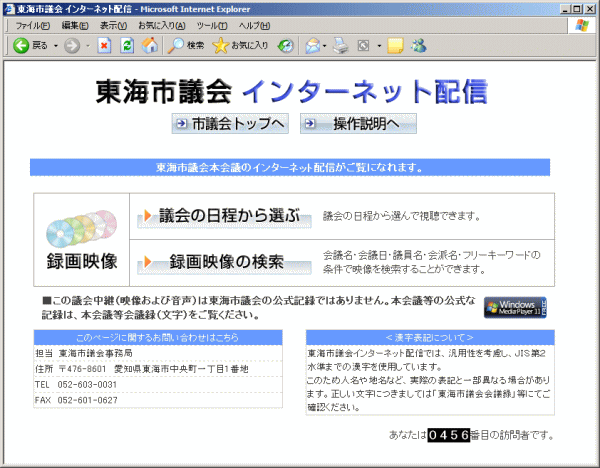Refresh the page with green arrows icon
Viewport: 600px width, 468px height.
pos(127,46)
